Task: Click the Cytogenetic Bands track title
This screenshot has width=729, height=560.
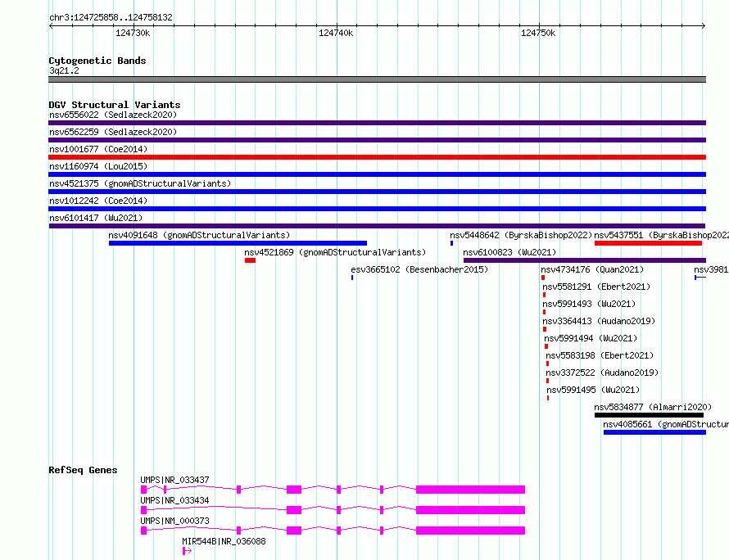Action: 97,61
